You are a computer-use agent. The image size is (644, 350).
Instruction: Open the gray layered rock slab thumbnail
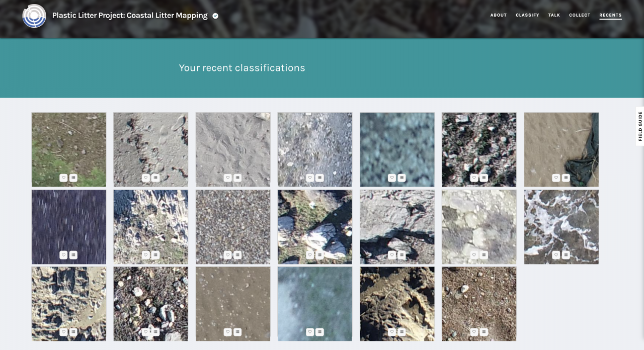[x=397, y=227]
